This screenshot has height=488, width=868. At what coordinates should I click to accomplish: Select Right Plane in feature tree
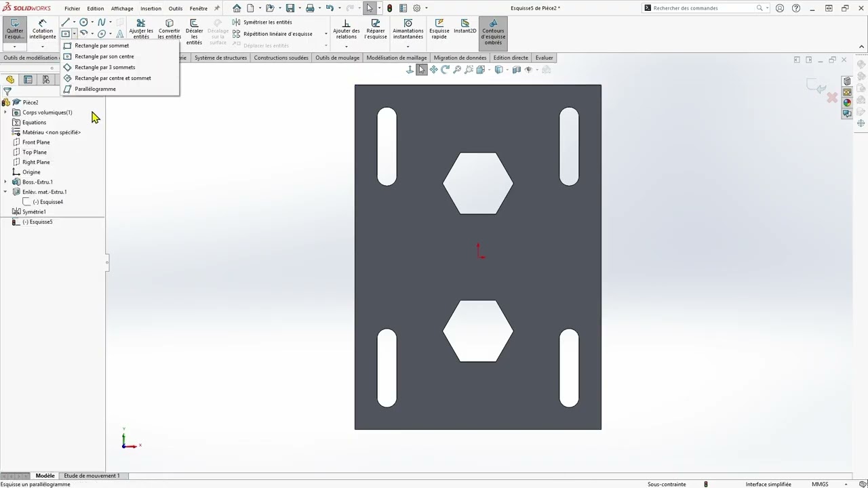[x=36, y=162]
